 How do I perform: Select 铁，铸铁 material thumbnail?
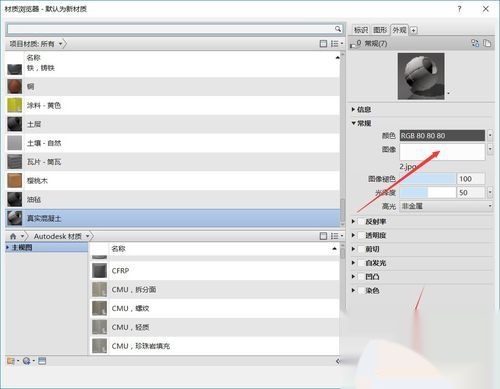point(15,69)
